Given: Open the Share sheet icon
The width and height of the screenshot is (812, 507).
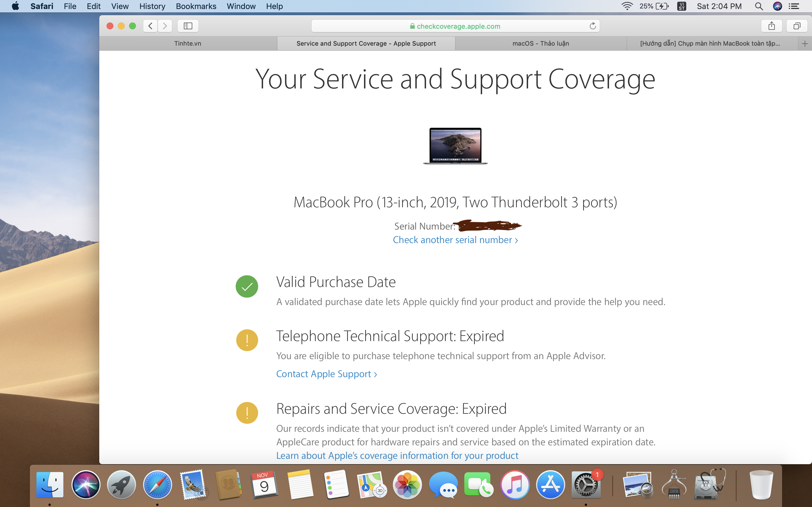Looking at the screenshot, I should (771, 26).
